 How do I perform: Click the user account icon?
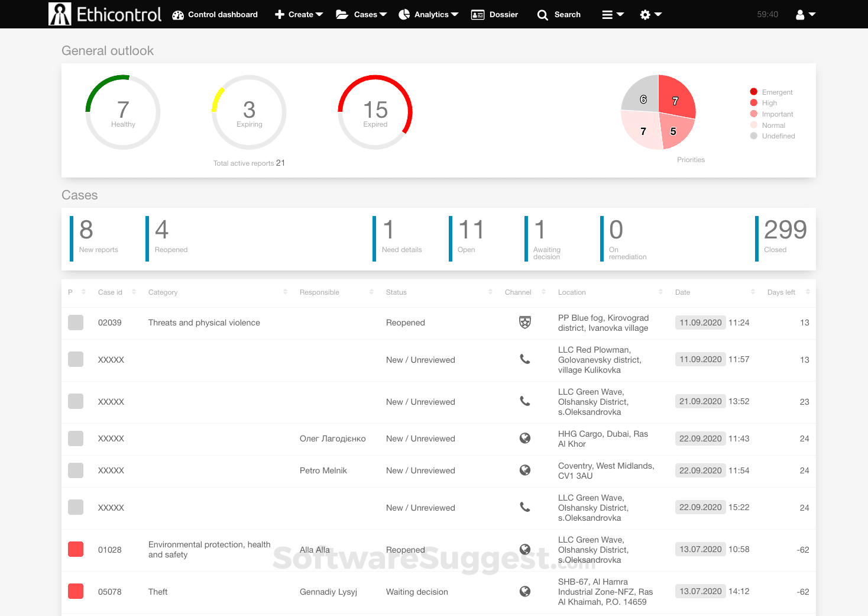801,14
